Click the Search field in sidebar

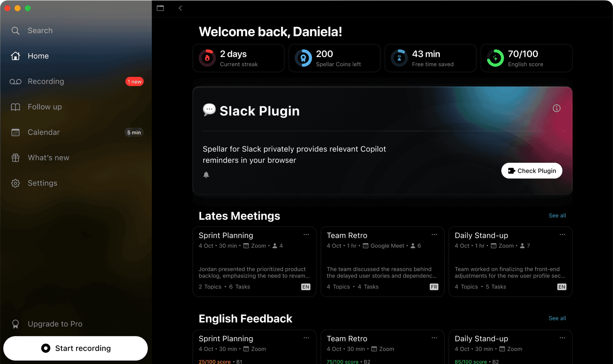pyautogui.click(x=40, y=31)
